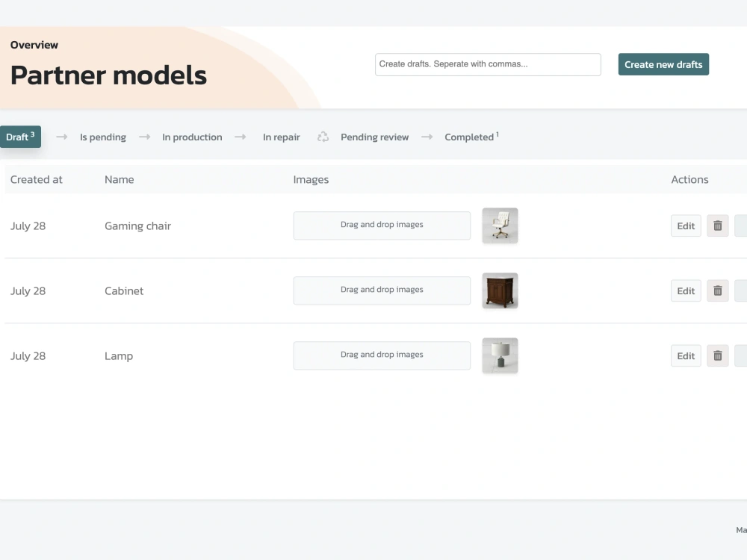
Task: Delete the Lamp draft via trash icon
Action: coord(717,355)
